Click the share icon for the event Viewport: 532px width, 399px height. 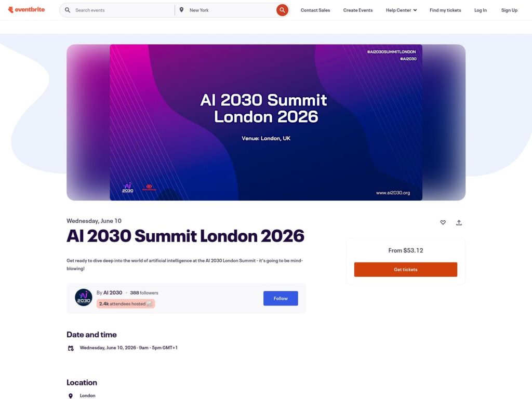tap(459, 222)
